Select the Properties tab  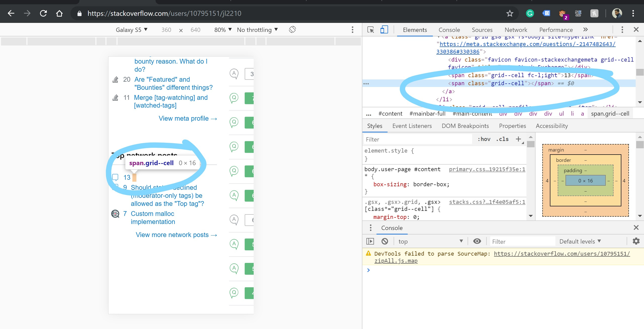512,126
